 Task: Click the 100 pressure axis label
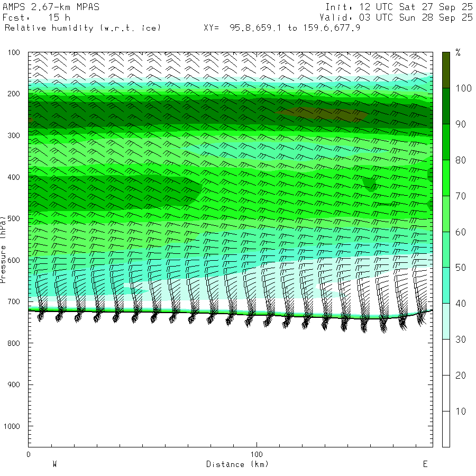(x=14, y=52)
